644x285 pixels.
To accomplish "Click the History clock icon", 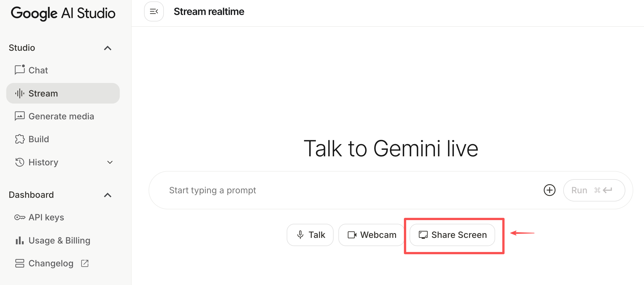I will click(20, 162).
